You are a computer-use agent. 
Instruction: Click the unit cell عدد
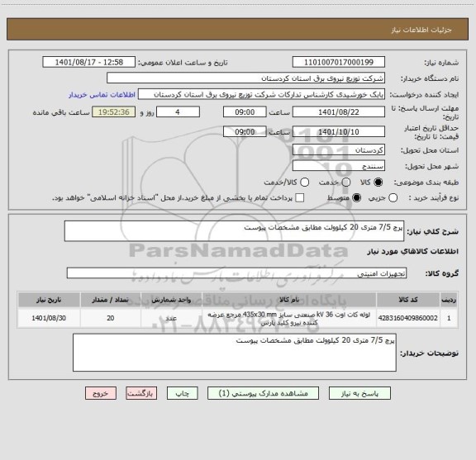coord(171,318)
